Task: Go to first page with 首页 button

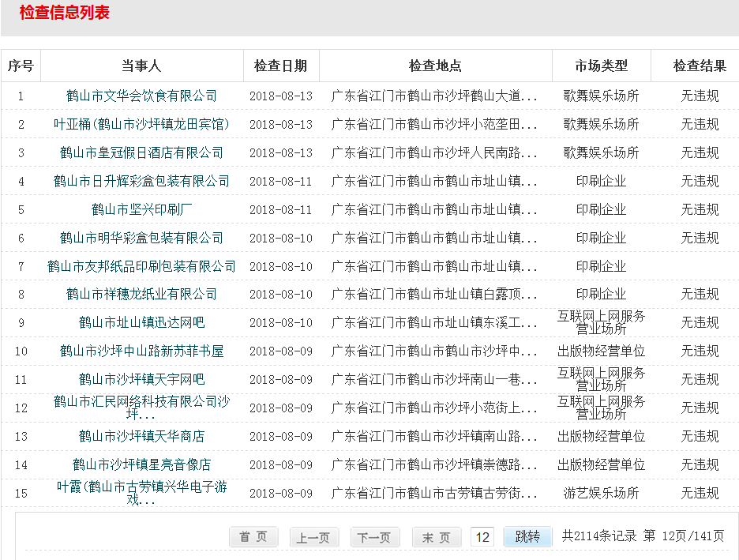Action: 253,537
